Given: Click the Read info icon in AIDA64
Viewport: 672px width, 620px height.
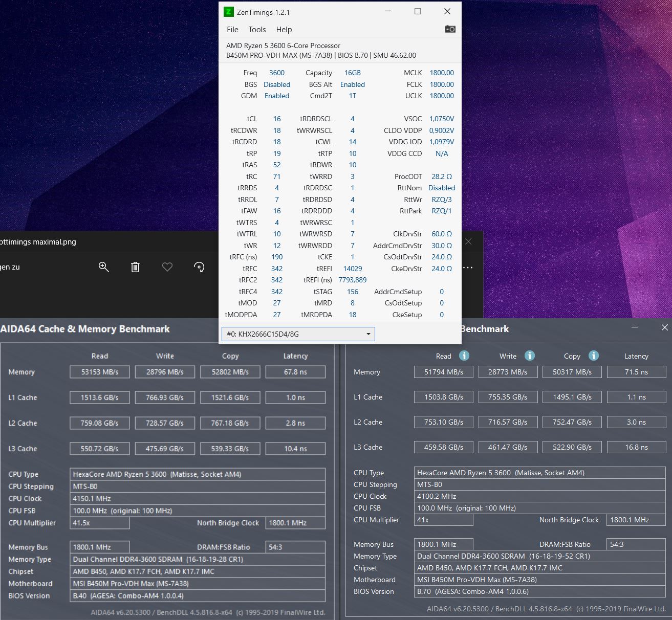Looking at the screenshot, I should (x=464, y=356).
